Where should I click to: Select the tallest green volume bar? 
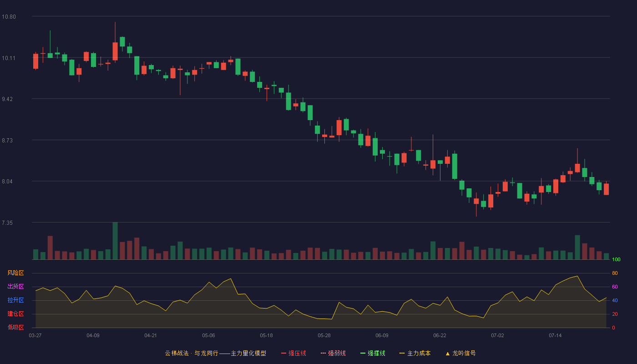coord(115,241)
